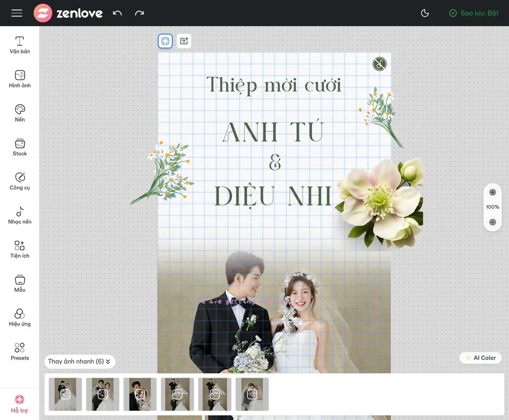The width and height of the screenshot is (509, 420).
Task: Select the large white flower decoration element
Action: [x=380, y=203]
